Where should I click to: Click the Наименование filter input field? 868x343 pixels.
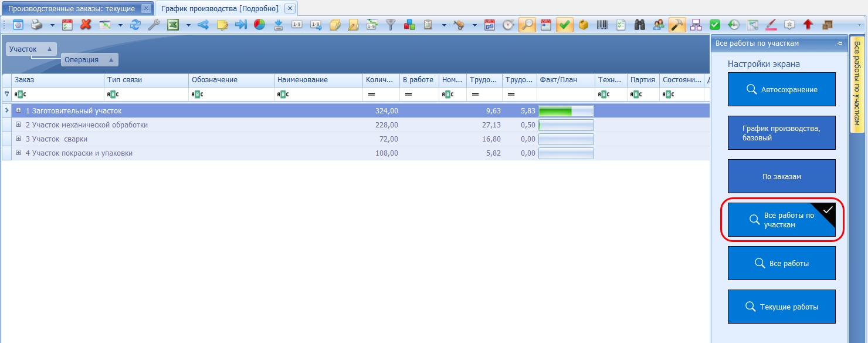[x=318, y=94]
